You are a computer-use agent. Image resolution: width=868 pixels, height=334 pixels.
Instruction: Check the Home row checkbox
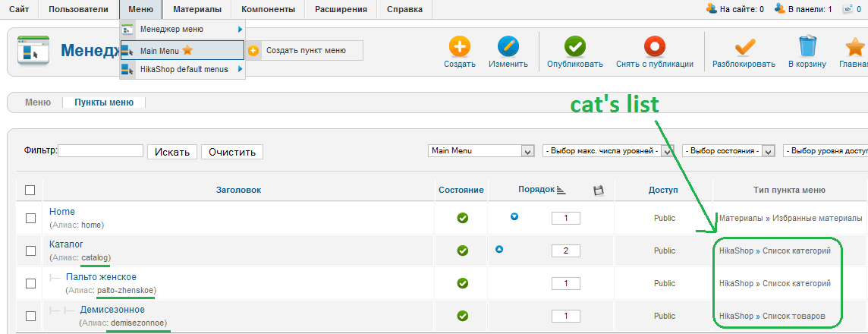[30, 219]
